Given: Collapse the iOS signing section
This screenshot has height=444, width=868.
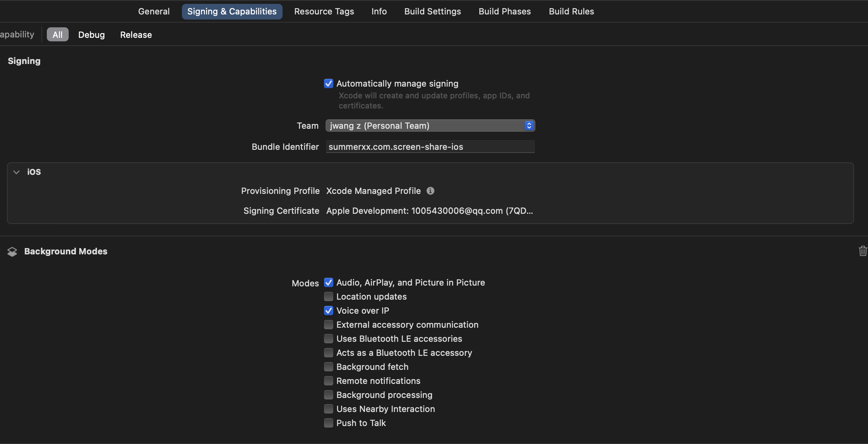Looking at the screenshot, I should click(x=16, y=172).
